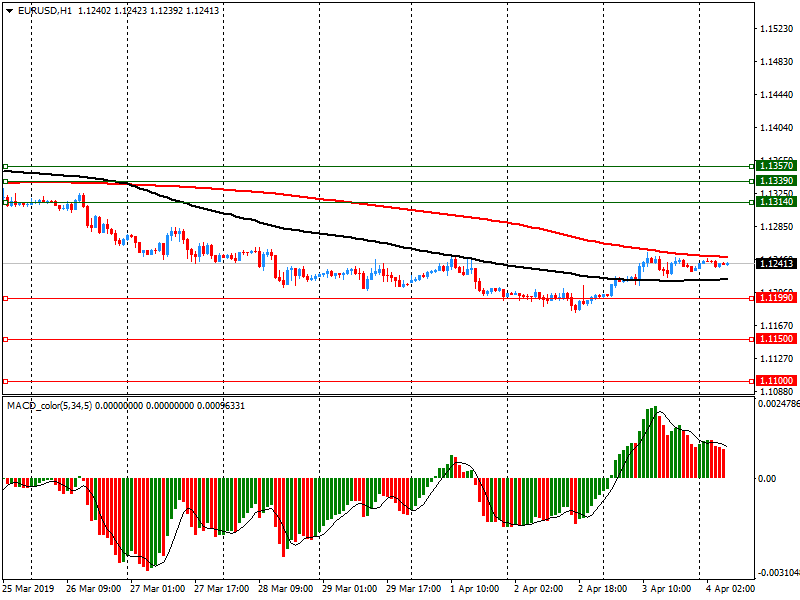
Task: Click left anchor of the 1.11500 red line
Action: pyautogui.click(x=5, y=340)
